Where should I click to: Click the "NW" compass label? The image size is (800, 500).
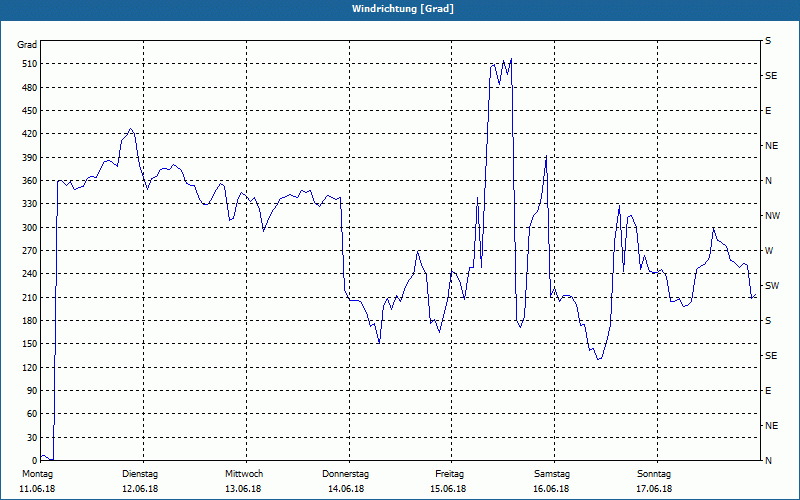pos(772,216)
